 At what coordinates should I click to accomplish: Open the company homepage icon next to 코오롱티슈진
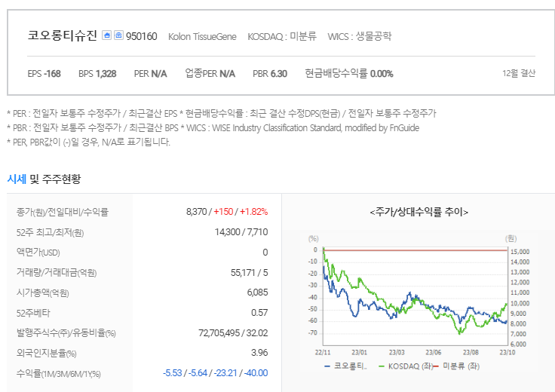click(106, 35)
